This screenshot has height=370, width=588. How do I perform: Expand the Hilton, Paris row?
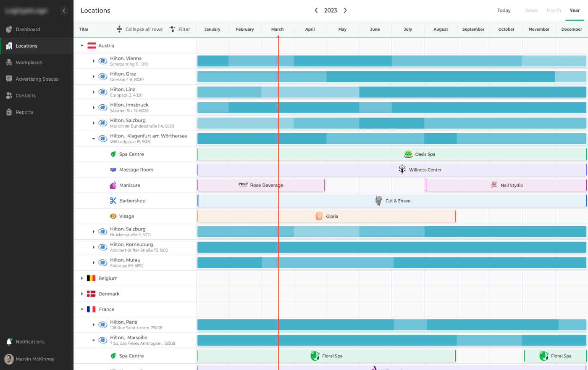click(93, 324)
